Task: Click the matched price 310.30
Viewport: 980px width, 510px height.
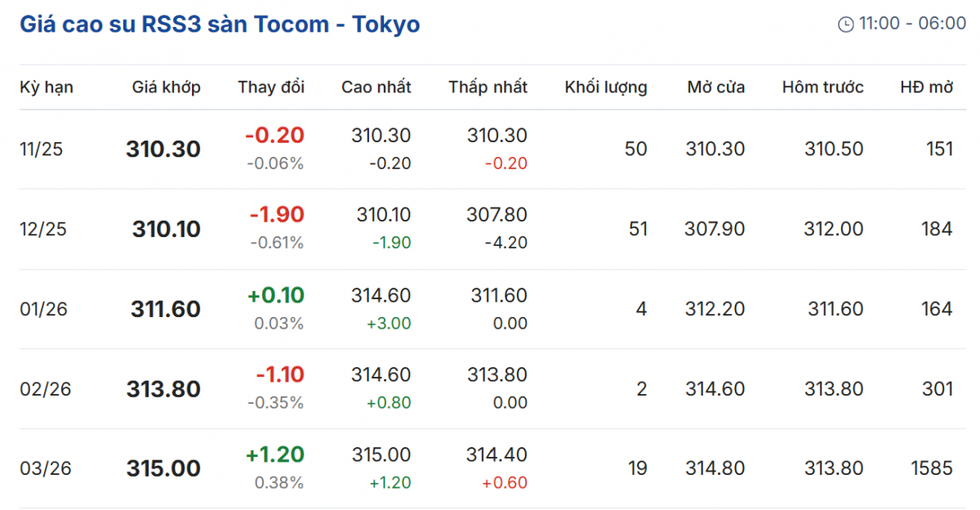Action: coord(163,150)
